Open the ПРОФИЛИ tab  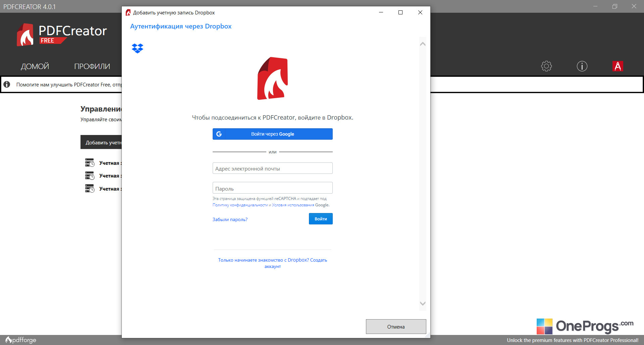point(92,66)
